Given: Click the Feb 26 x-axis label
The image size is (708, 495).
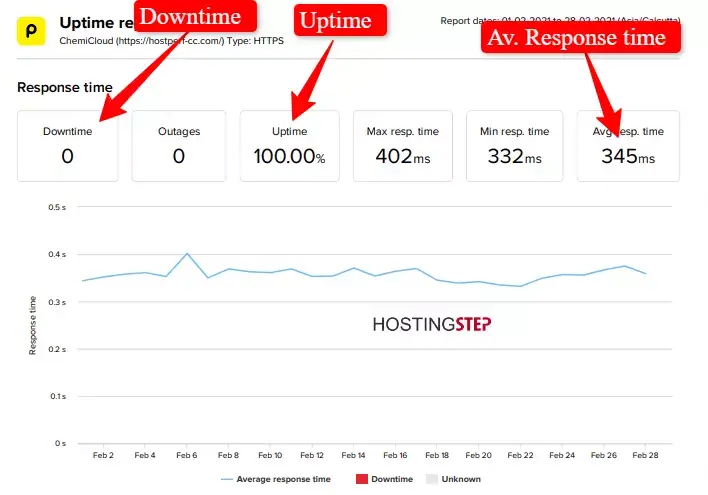Looking at the screenshot, I should [x=604, y=455].
